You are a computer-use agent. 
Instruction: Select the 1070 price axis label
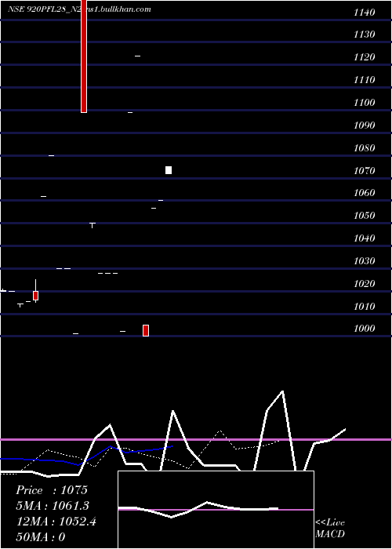[x=365, y=171]
